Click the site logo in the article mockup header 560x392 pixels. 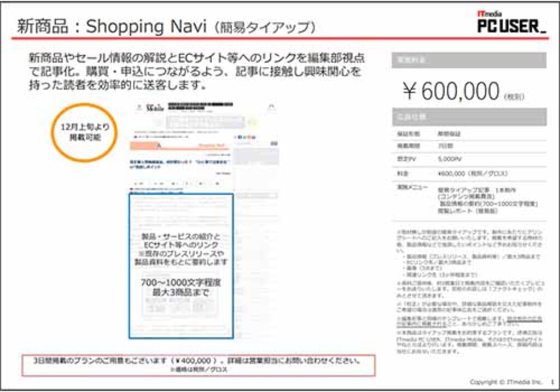155,107
